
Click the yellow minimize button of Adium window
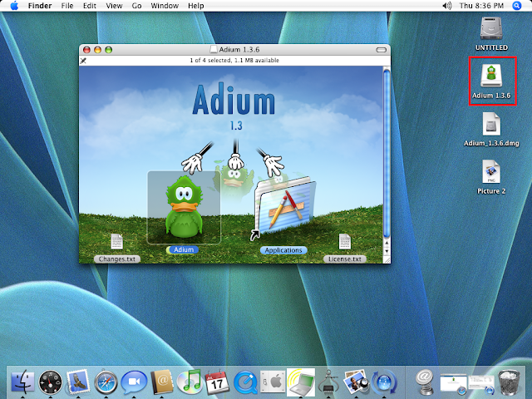98,50
